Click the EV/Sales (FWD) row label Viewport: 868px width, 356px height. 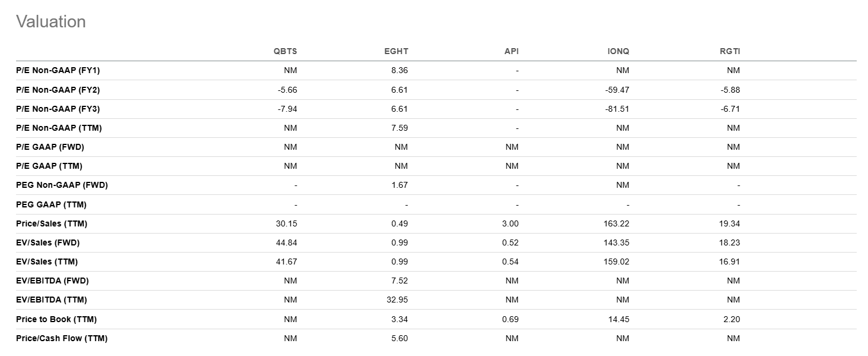pyautogui.click(x=47, y=242)
